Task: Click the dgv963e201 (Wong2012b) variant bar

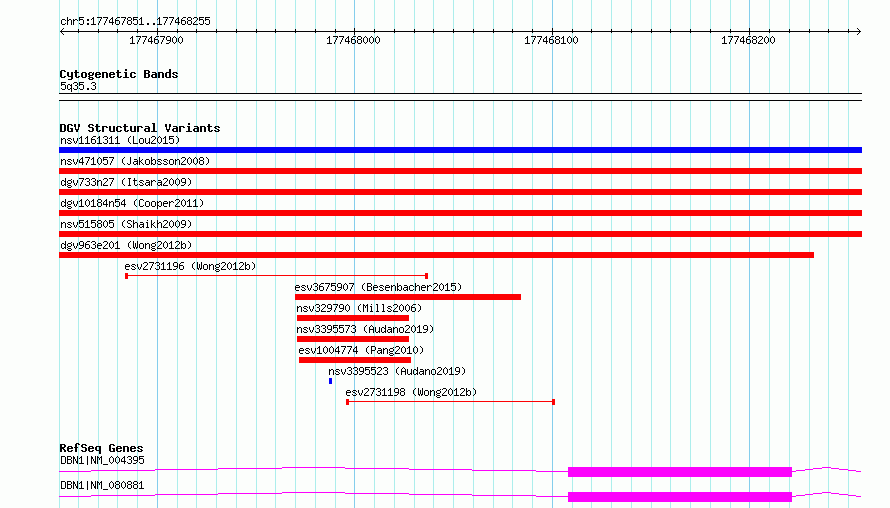Action: pyautogui.click(x=436, y=255)
